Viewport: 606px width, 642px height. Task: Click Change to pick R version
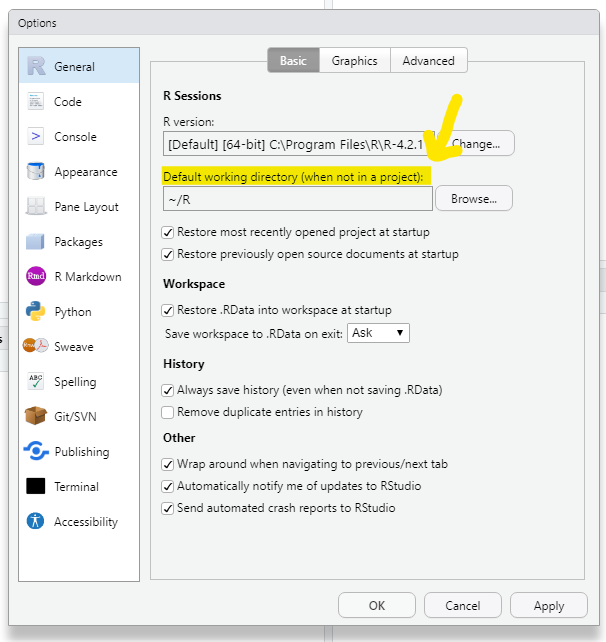pyautogui.click(x=476, y=144)
